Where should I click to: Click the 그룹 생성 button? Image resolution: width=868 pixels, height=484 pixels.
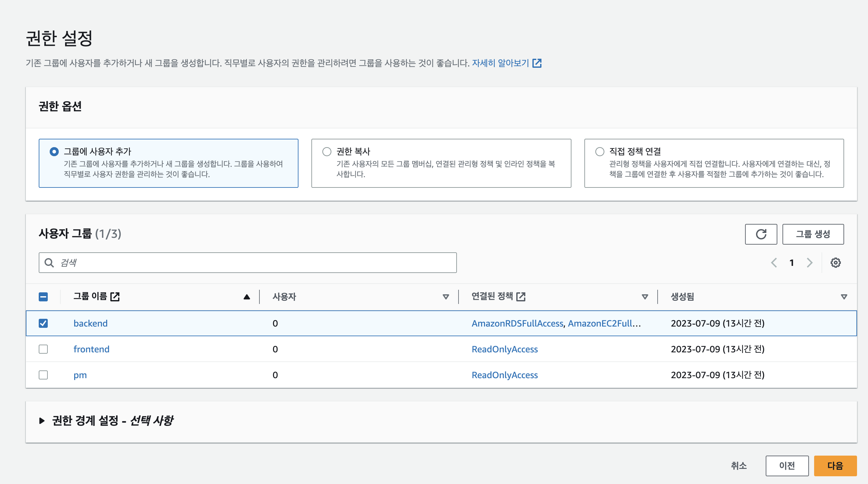click(812, 234)
